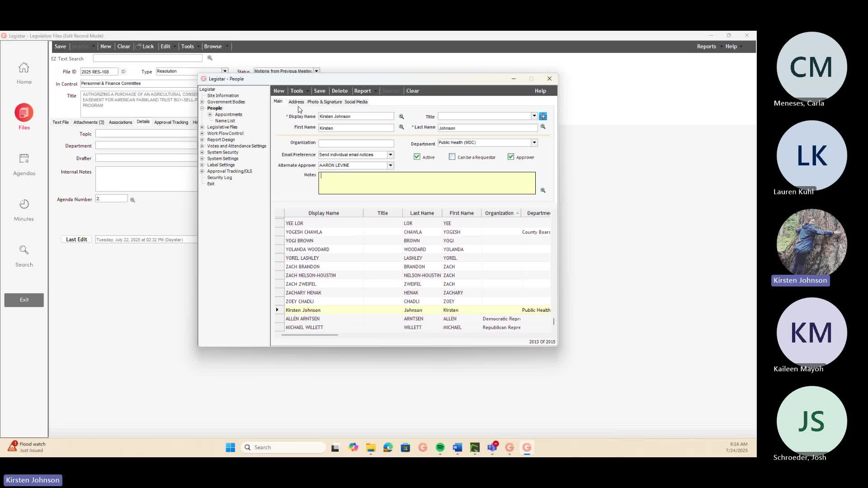Open the Agendas section in the sidebar
Screen dimensions: 868x488
click(24, 164)
